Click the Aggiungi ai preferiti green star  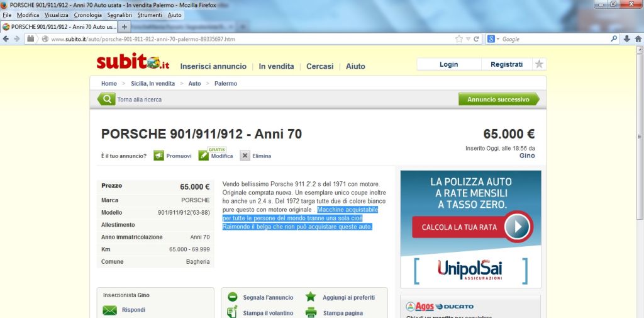pyautogui.click(x=311, y=297)
